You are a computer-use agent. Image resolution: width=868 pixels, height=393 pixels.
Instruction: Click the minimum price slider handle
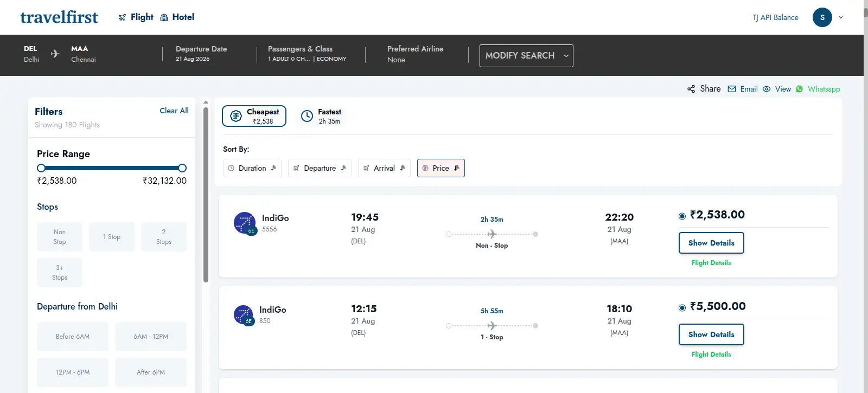click(41, 168)
